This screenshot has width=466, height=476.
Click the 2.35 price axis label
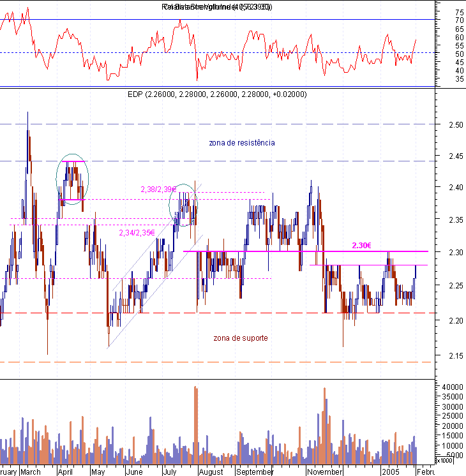click(456, 219)
